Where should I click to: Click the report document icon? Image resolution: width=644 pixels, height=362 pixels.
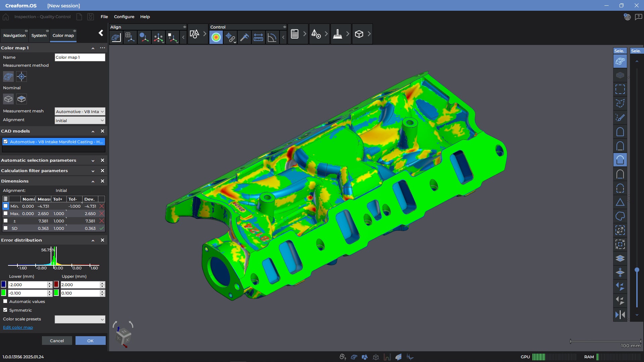[295, 34]
